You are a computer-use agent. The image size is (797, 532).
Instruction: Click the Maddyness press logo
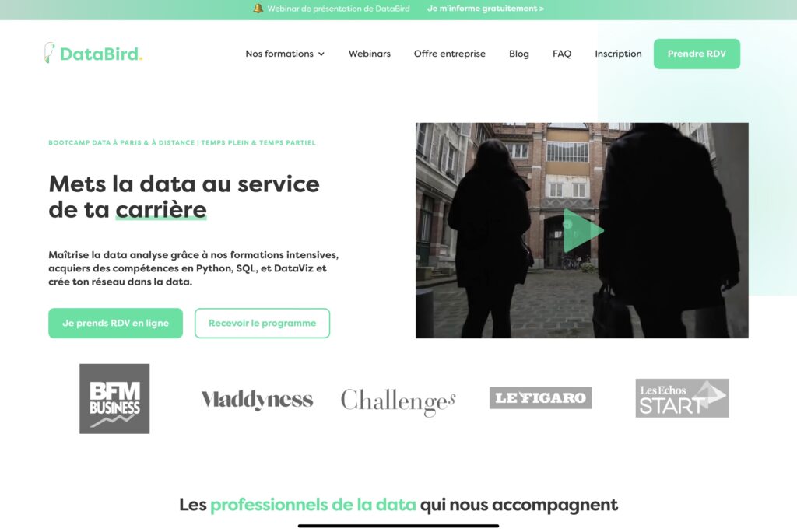[x=257, y=400]
